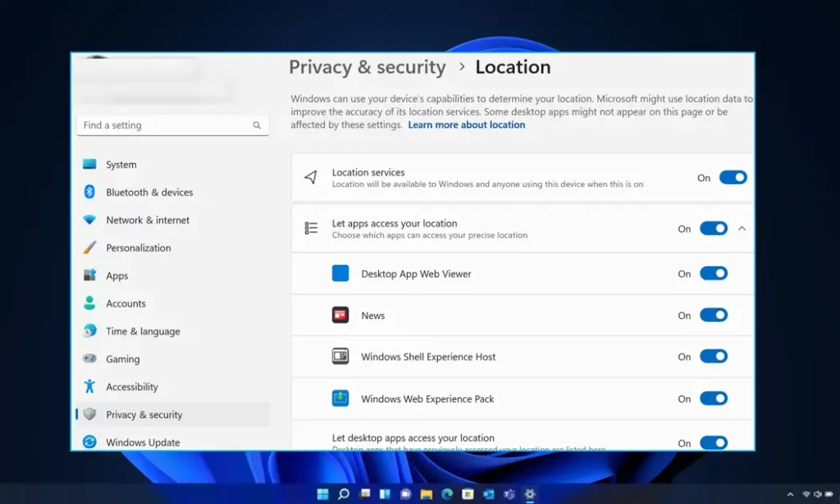Image resolution: width=840 pixels, height=504 pixels.
Task: Click the Windows Shell Experience Host icon
Action: (340, 356)
